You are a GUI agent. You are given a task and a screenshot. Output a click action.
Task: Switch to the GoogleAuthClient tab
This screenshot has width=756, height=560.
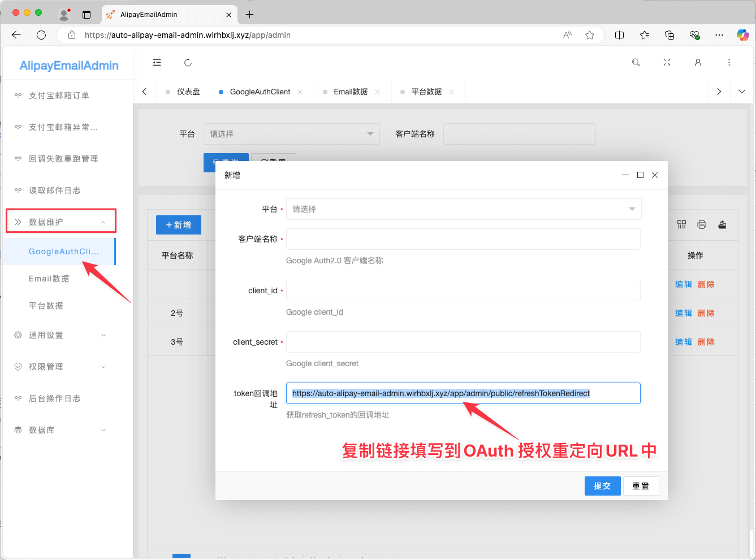[260, 92]
